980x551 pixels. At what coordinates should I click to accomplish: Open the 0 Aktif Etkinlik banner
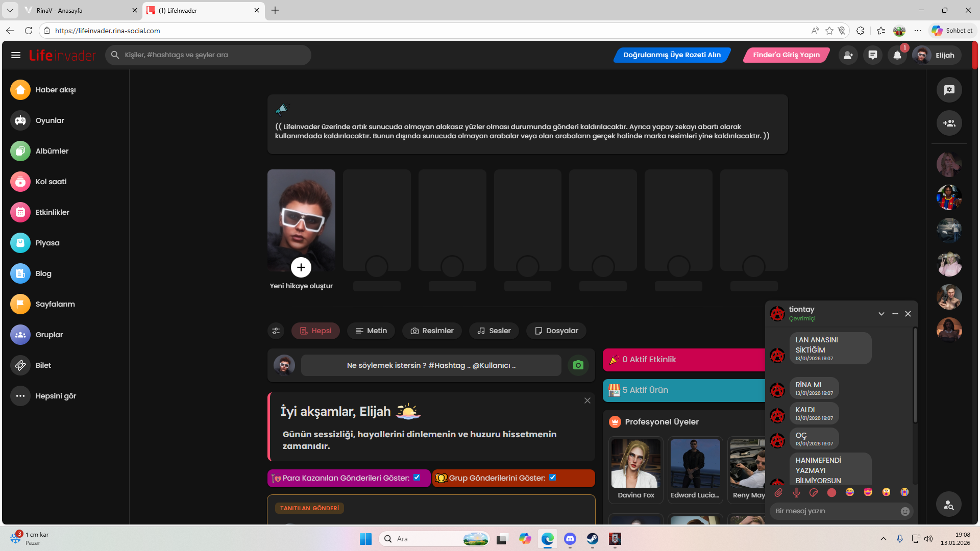click(684, 360)
